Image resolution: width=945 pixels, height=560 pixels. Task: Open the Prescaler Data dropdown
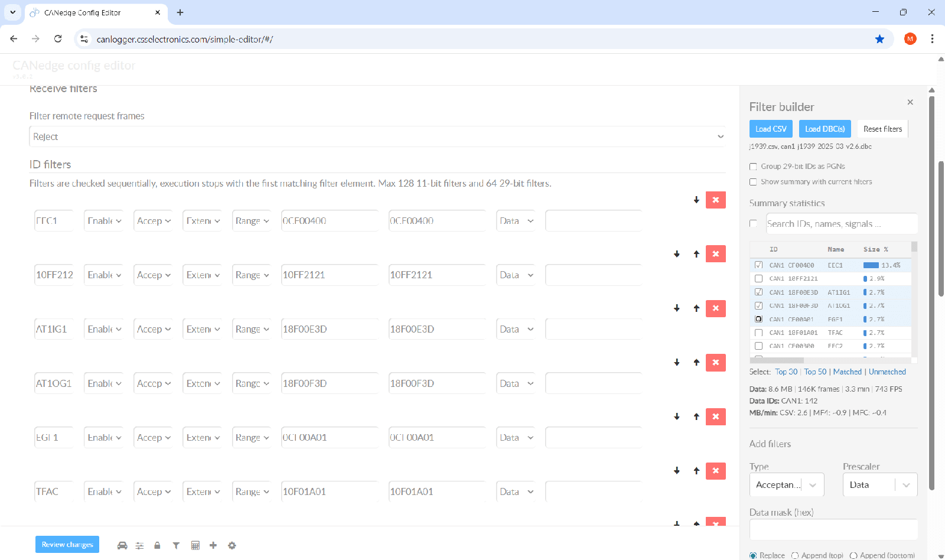(879, 485)
